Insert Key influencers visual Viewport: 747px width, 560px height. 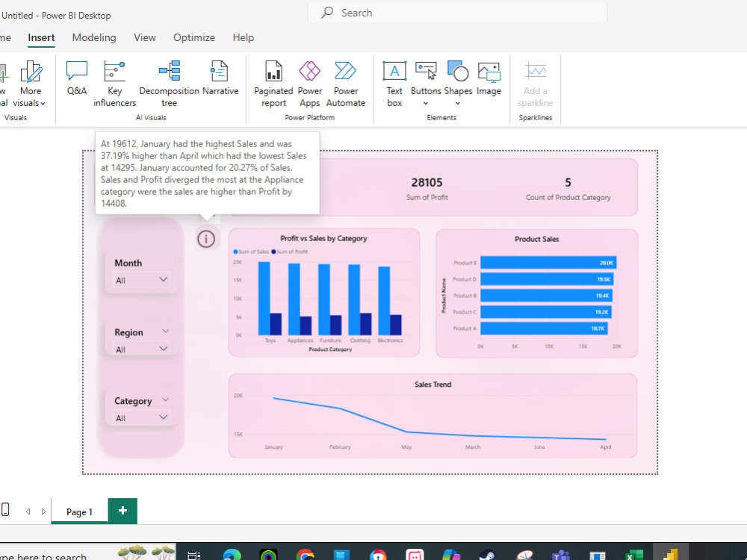coord(114,84)
